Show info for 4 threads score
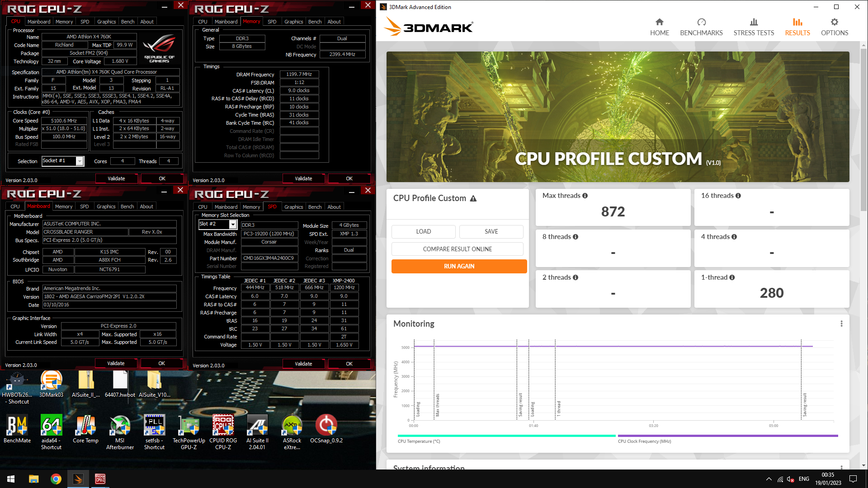Screen dimensions: 868x488 tap(734, 237)
